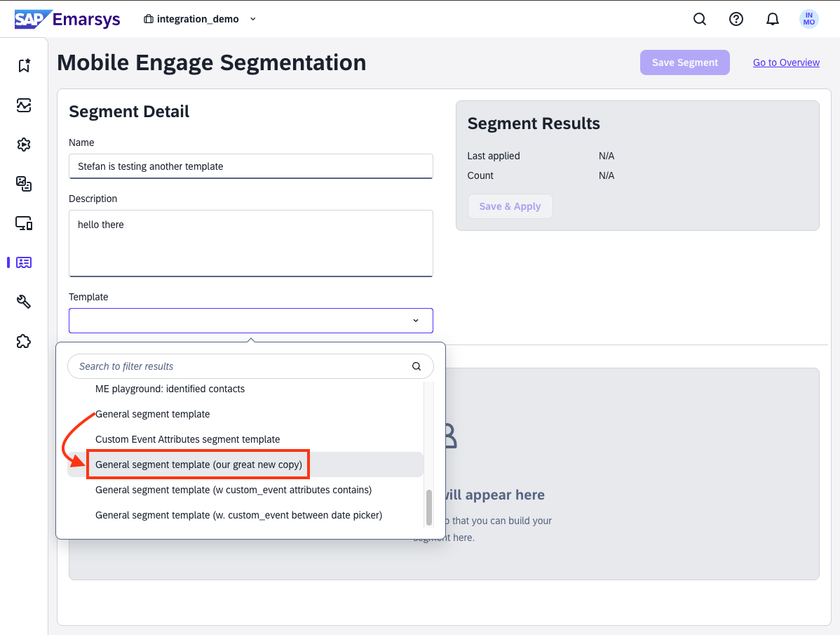840x635 pixels.
Task: Click the bookmark star icon in sidebar
Action: 24,65
